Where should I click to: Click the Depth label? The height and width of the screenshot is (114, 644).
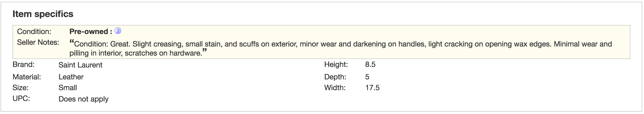coord(335,77)
